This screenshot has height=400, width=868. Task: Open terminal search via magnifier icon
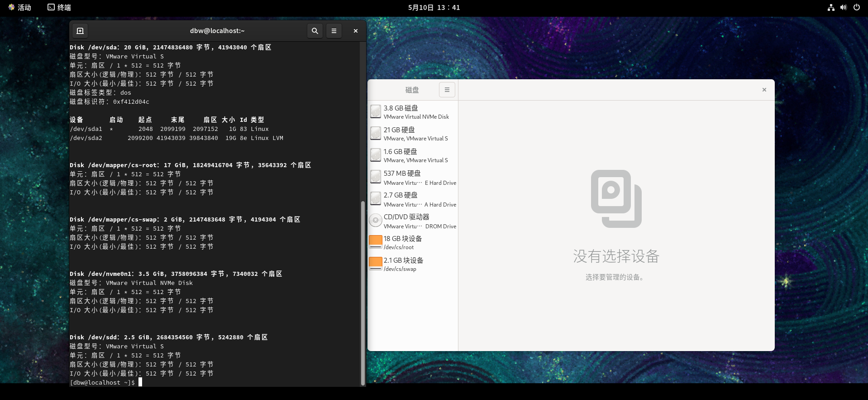click(x=315, y=31)
